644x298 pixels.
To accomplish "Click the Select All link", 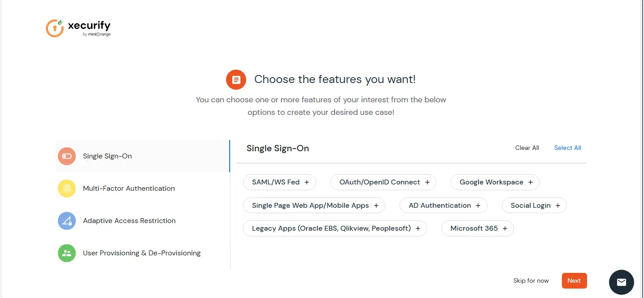I will pyautogui.click(x=567, y=148).
